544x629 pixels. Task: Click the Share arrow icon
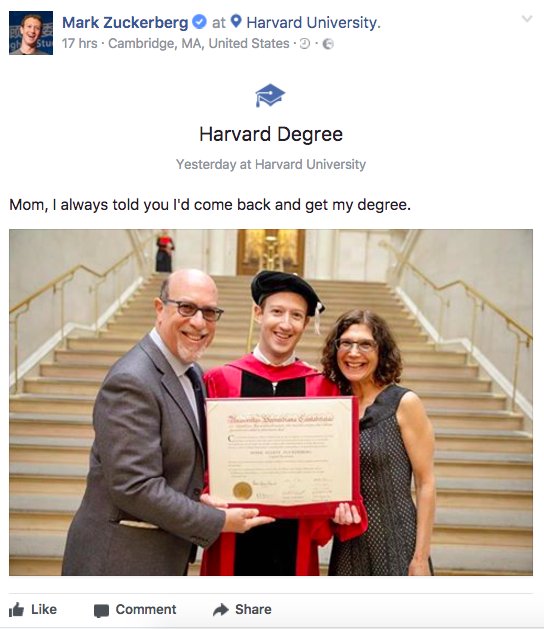[x=220, y=610]
